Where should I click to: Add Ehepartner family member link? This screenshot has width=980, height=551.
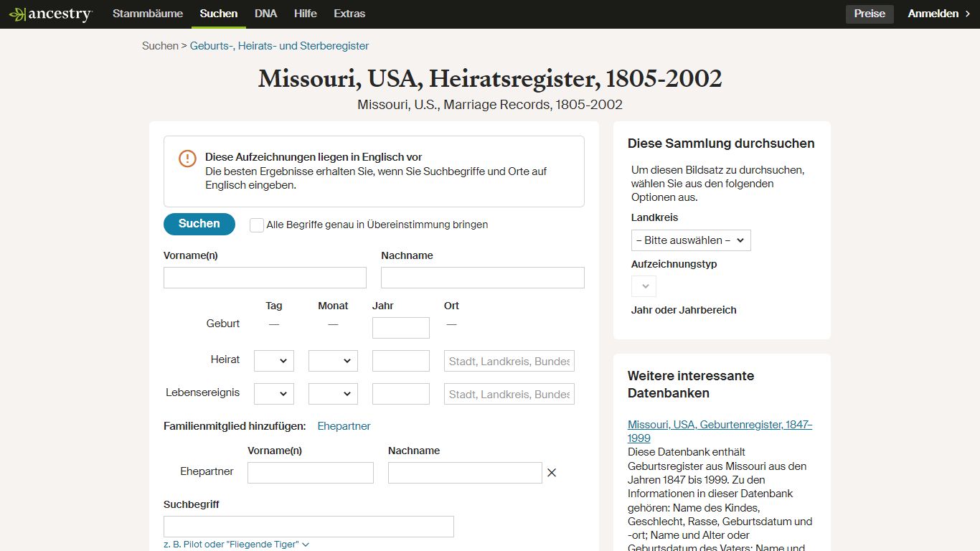click(x=344, y=426)
